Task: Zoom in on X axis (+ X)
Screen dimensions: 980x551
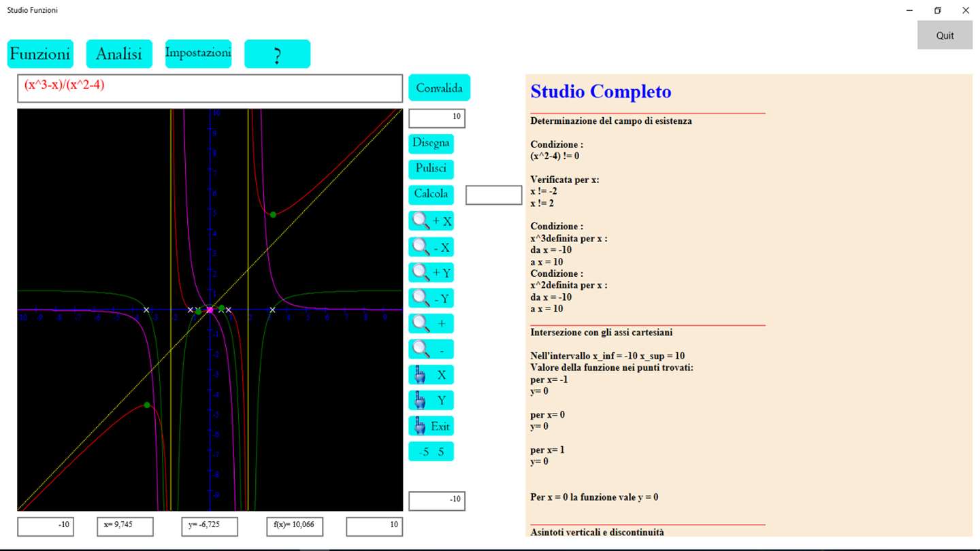Action: 431,221
